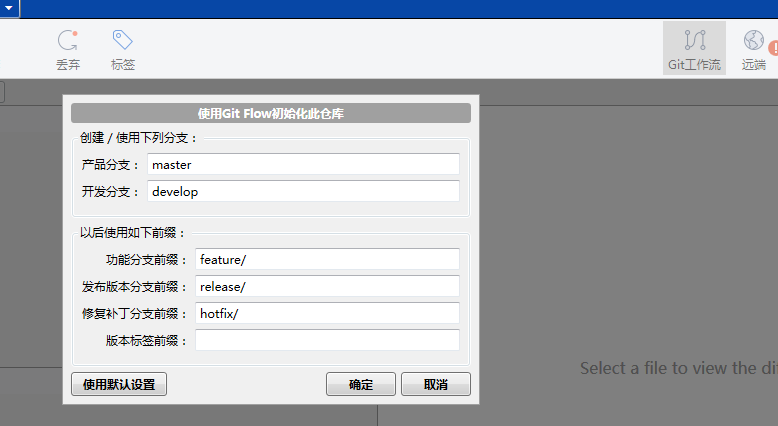Edit the 产品分支 field containing master
The height and width of the screenshot is (426, 778).
pyautogui.click(x=303, y=164)
